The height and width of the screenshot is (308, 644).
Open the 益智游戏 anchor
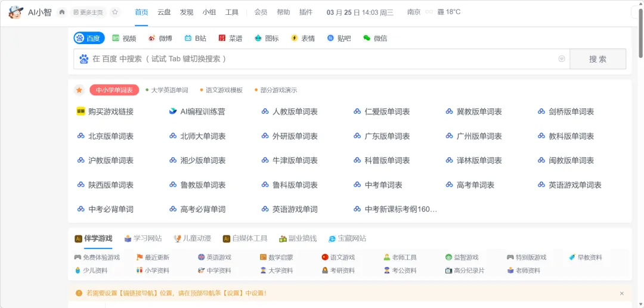click(462, 257)
